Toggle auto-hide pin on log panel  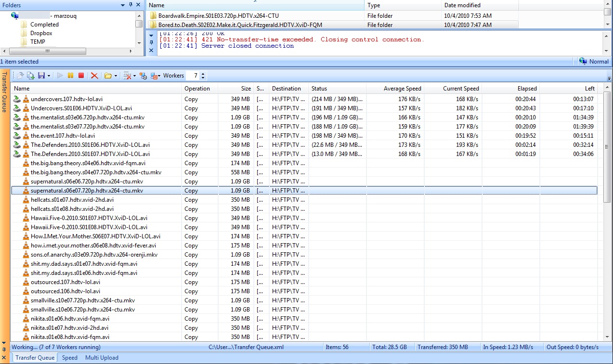(151, 42)
